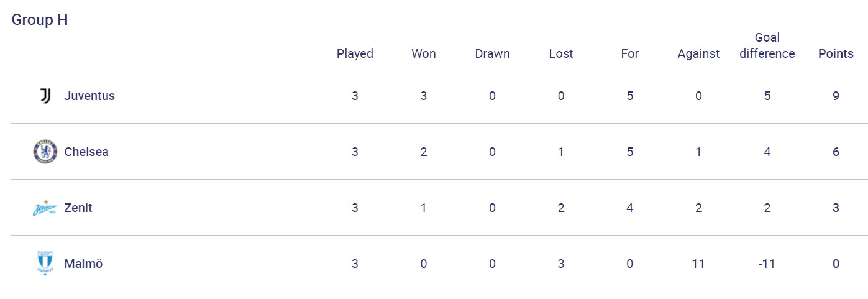This screenshot has height=299, width=868.
Task: Open the Juventus team link
Action: click(89, 96)
